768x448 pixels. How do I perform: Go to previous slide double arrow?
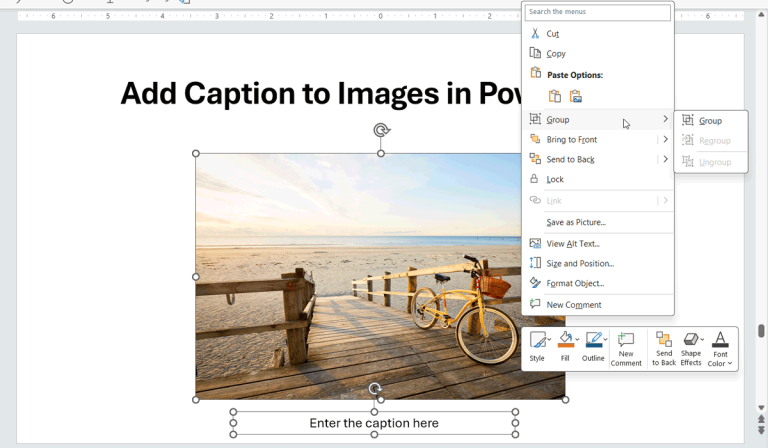pyautogui.click(x=761, y=419)
